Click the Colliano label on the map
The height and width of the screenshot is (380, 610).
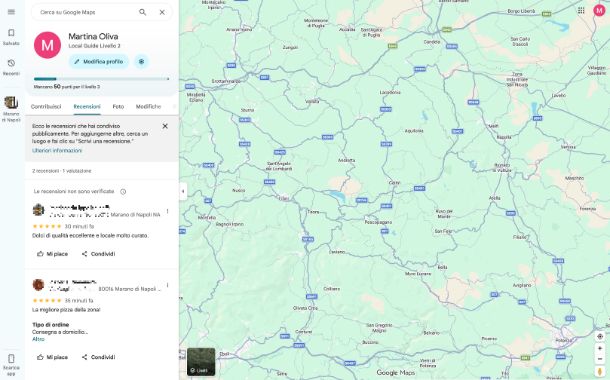click(331, 289)
